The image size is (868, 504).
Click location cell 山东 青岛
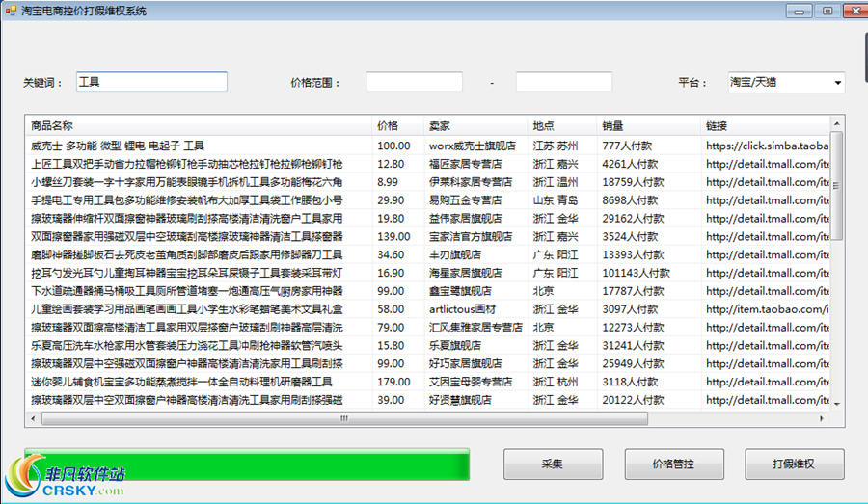pyautogui.click(x=556, y=200)
